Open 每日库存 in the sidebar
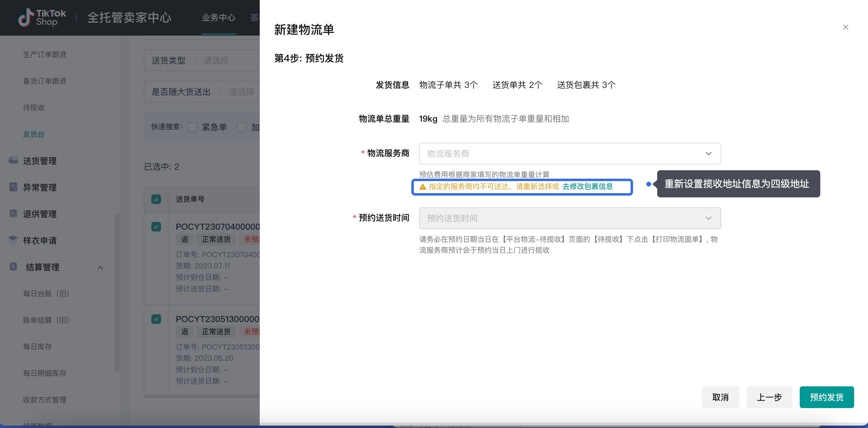Viewport: 868px width, 428px height. pos(37,347)
